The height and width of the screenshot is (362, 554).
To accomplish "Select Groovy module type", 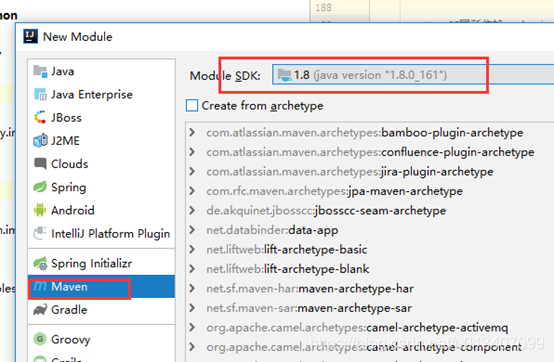I will pos(101,339).
